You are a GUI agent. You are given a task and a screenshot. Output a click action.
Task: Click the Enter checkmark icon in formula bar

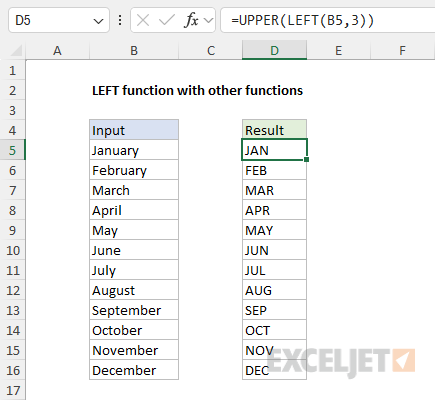167,20
